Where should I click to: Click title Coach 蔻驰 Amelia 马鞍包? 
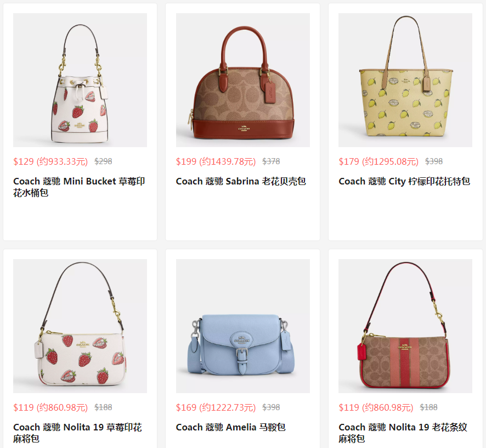coord(230,427)
